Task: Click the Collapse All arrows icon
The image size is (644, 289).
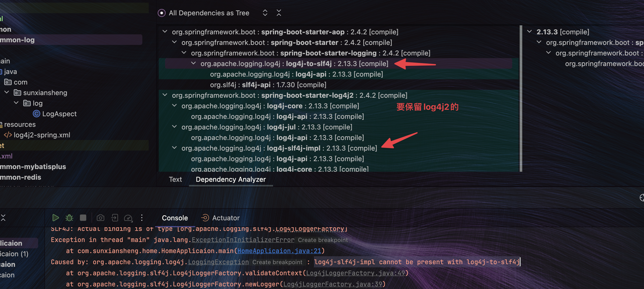Action: pos(279,13)
